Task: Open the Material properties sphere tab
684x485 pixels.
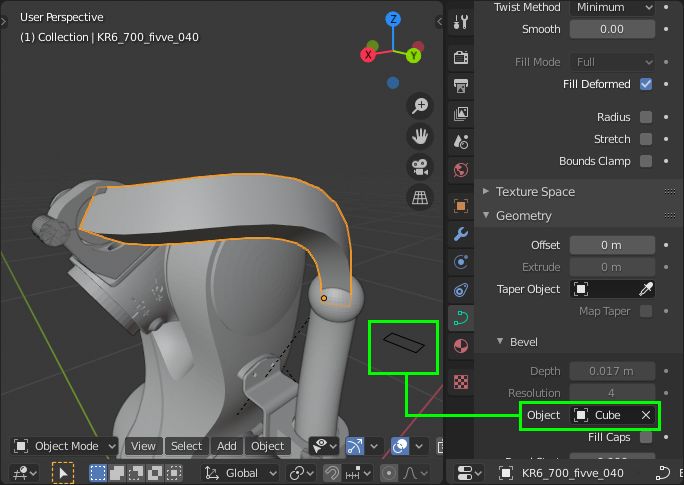Action: (x=461, y=346)
